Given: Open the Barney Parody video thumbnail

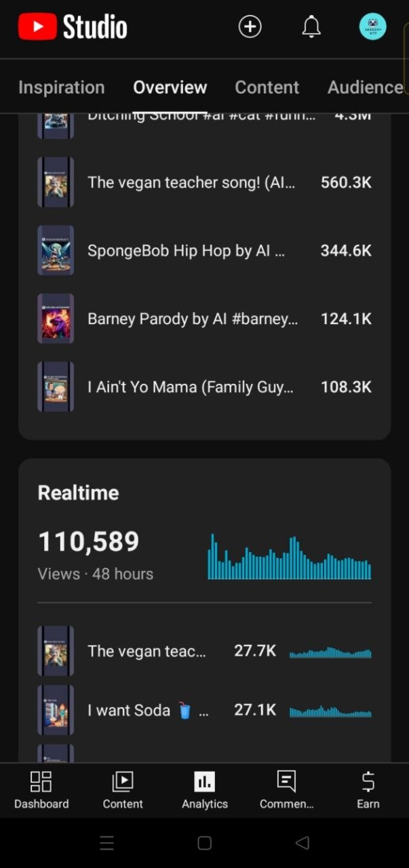Looking at the screenshot, I should pos(56,319).
